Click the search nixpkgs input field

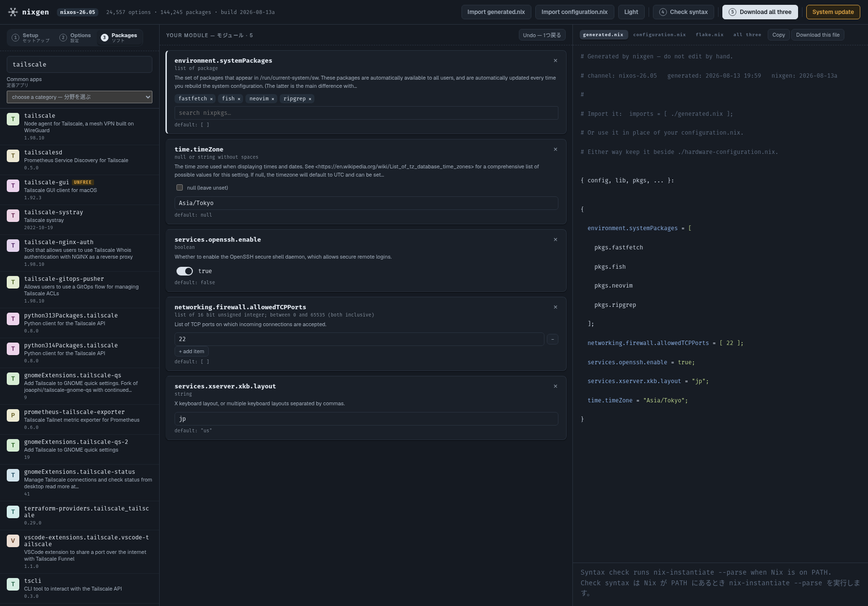pos(366,113)
